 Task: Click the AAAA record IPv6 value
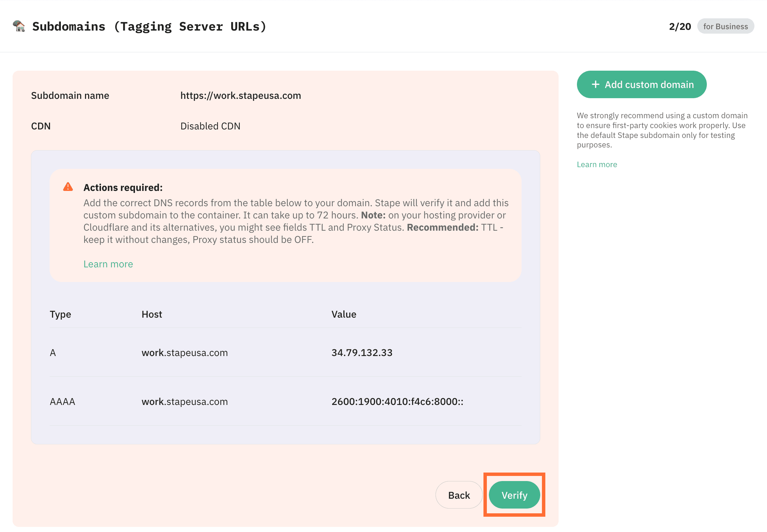[397, 402]
